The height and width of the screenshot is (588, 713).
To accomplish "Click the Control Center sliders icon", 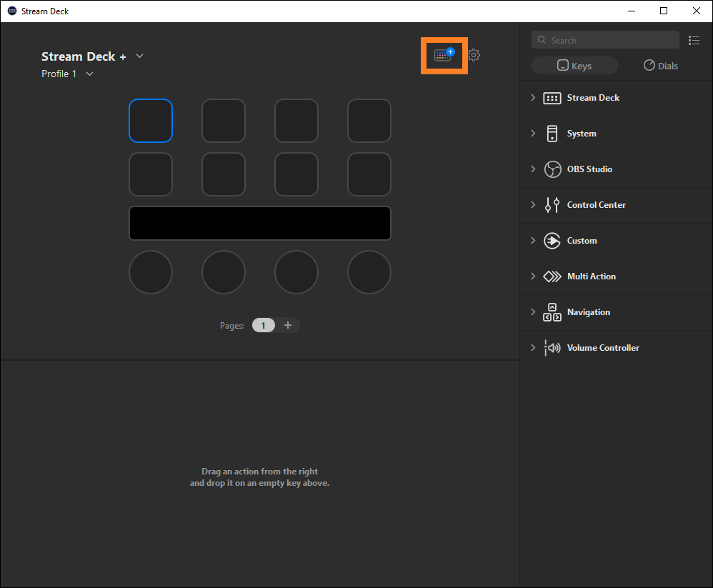I will pos(552,205).
